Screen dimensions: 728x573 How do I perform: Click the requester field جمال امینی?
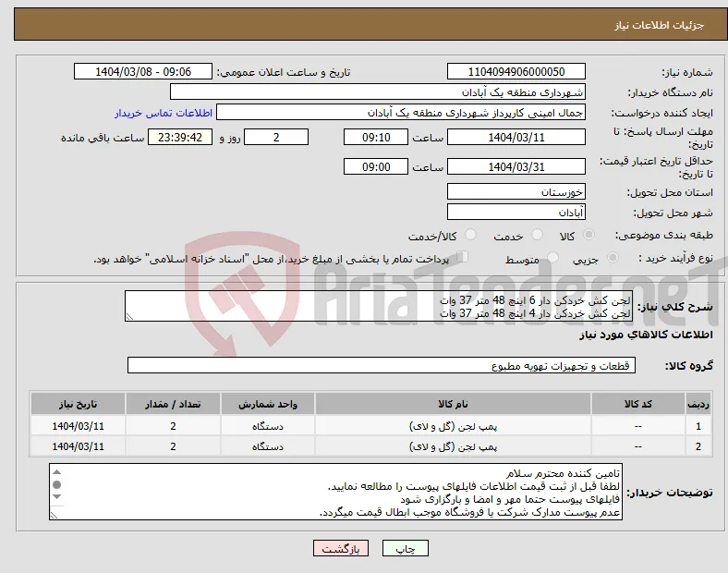[x=401, y=113]
